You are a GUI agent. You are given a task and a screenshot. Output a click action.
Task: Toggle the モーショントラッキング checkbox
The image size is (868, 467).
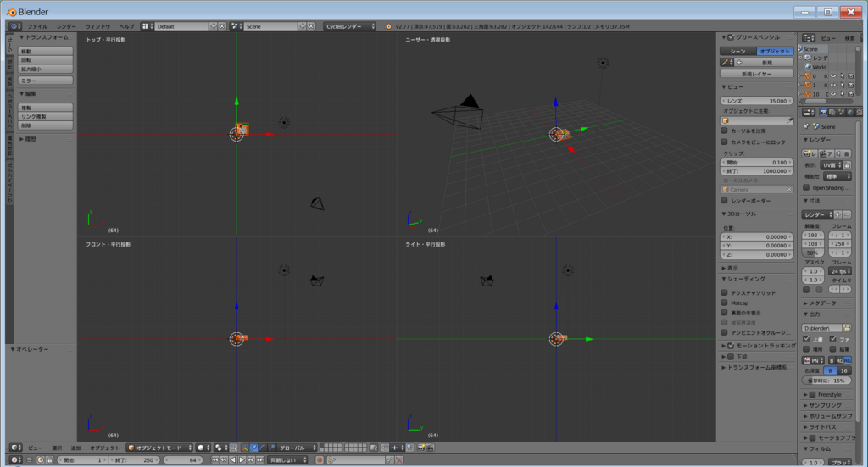tap(731, 346)
